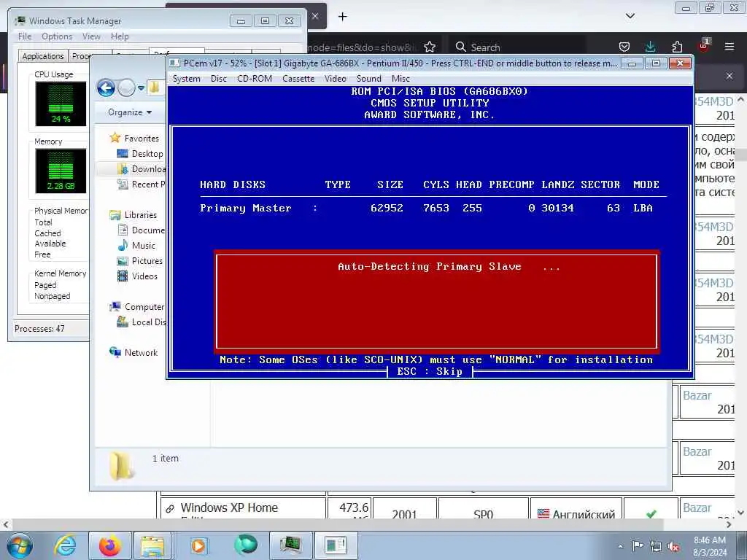Open Documents library in Explorer
The height and width of the screenshot is (560, 747).
[148, 230]
